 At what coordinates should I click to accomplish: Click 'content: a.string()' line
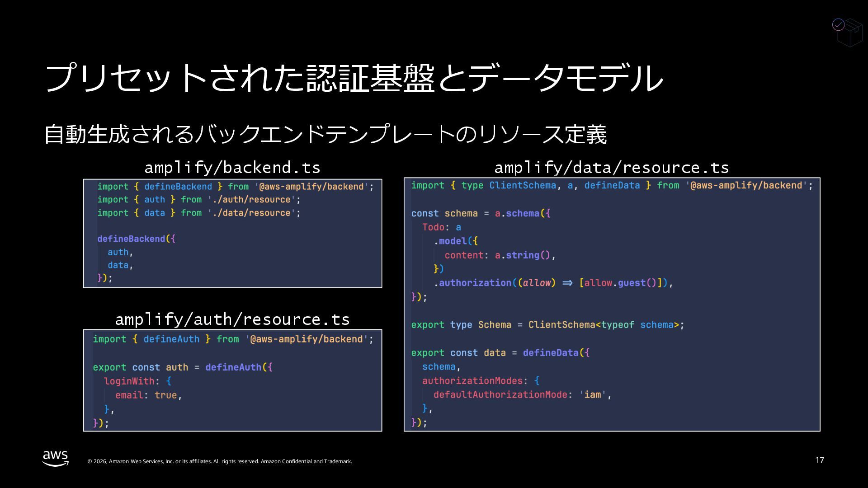coord(500,255)
